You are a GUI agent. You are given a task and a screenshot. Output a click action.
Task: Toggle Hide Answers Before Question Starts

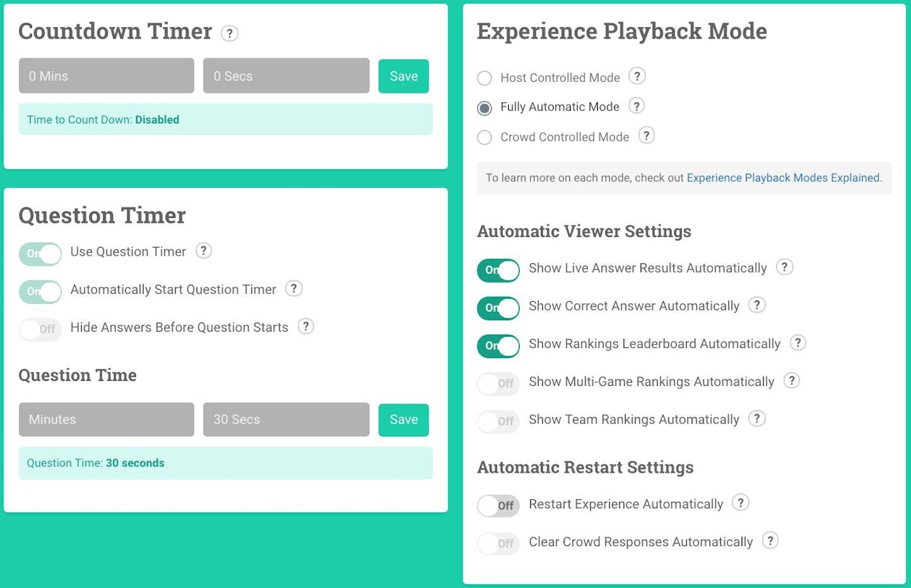(x=40, y=329)
